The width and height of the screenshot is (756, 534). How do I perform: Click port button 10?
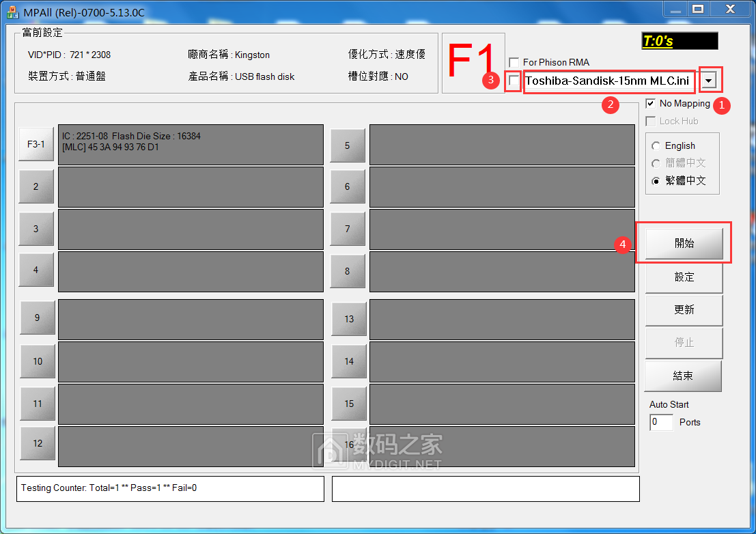[38, 361]
